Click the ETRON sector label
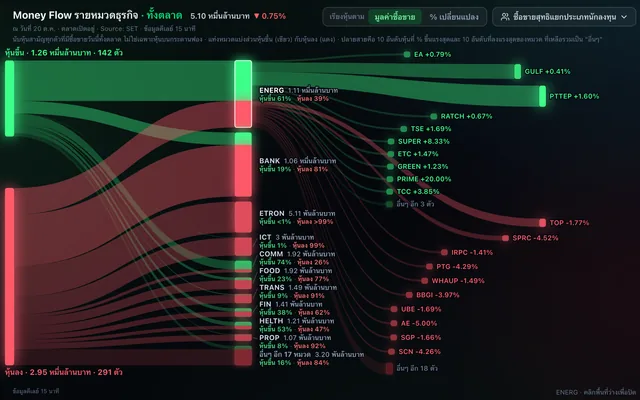The width and height of the screenshot is (640, 400). tap(272, 213)
